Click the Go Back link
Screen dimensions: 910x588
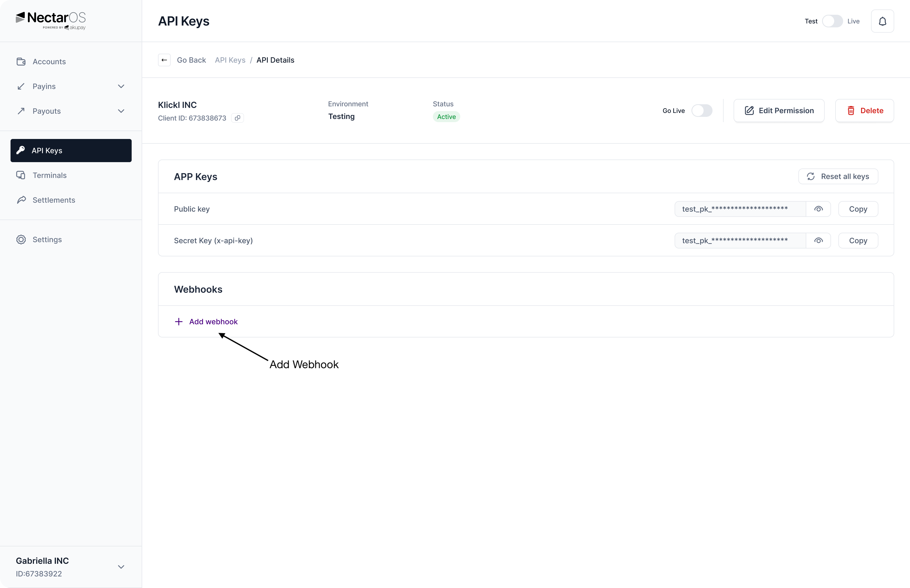(x=191, y=60)
